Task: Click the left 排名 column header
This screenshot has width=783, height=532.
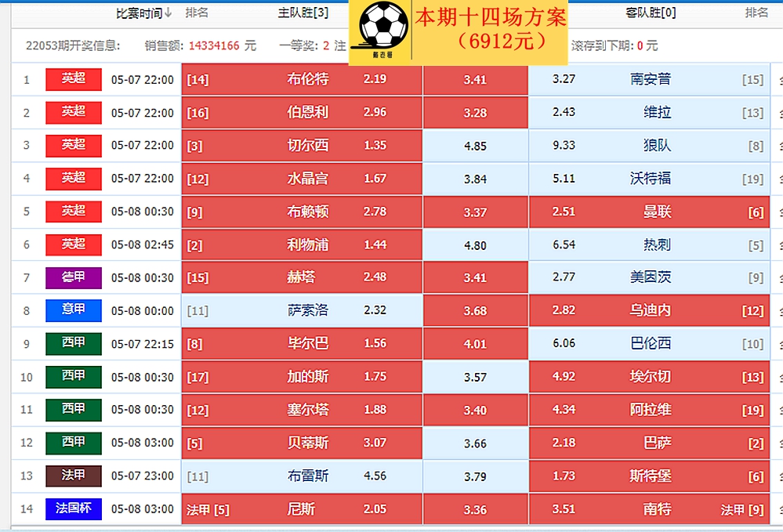Action: click(197, 13)
